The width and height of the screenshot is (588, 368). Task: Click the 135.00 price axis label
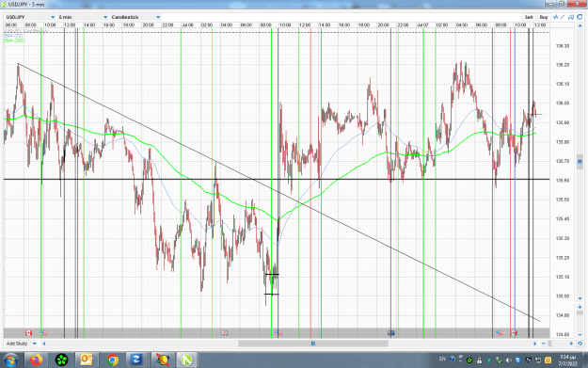(563, 296)
